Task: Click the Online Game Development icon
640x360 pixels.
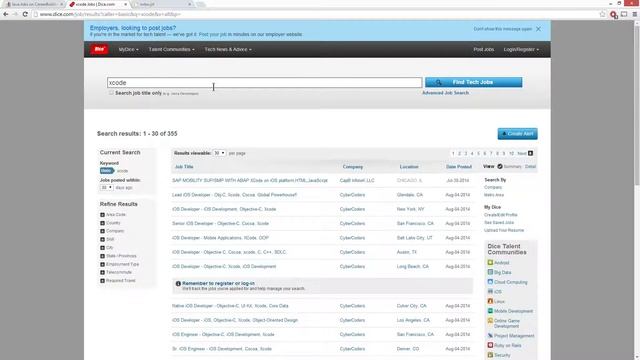Action: click(490, 321)
